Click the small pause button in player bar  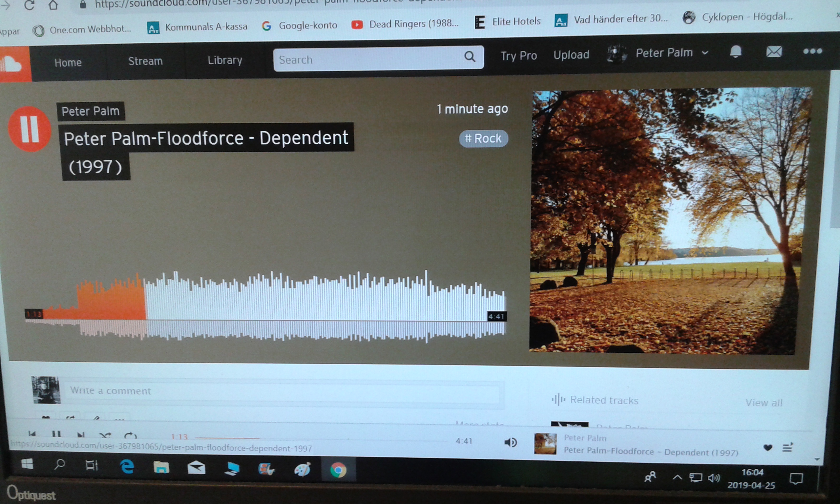coord(56,434)
